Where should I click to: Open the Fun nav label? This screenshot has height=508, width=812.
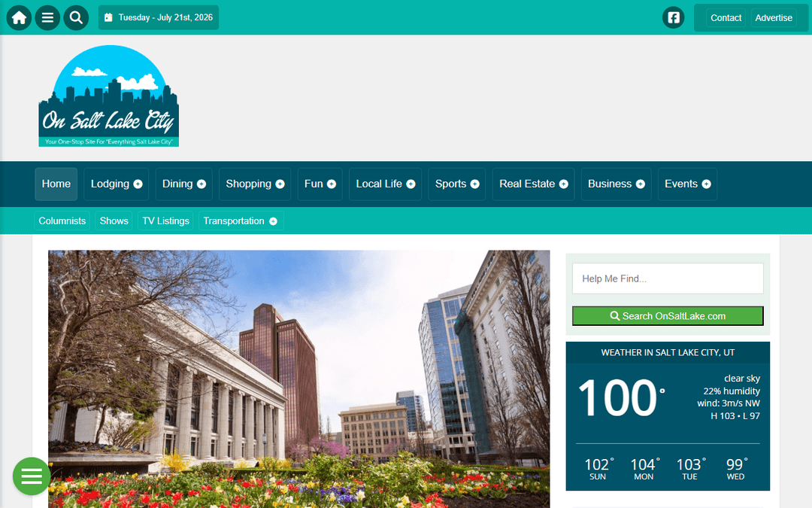(x=314, y=184)
